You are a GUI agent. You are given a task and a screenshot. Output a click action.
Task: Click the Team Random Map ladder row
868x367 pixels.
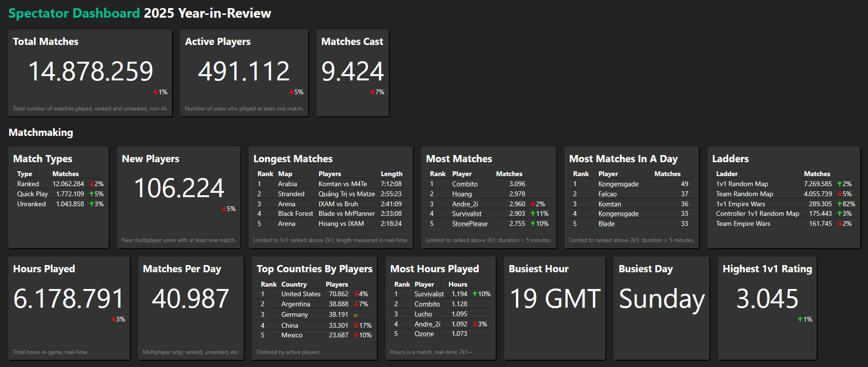[x=784, y=194]
